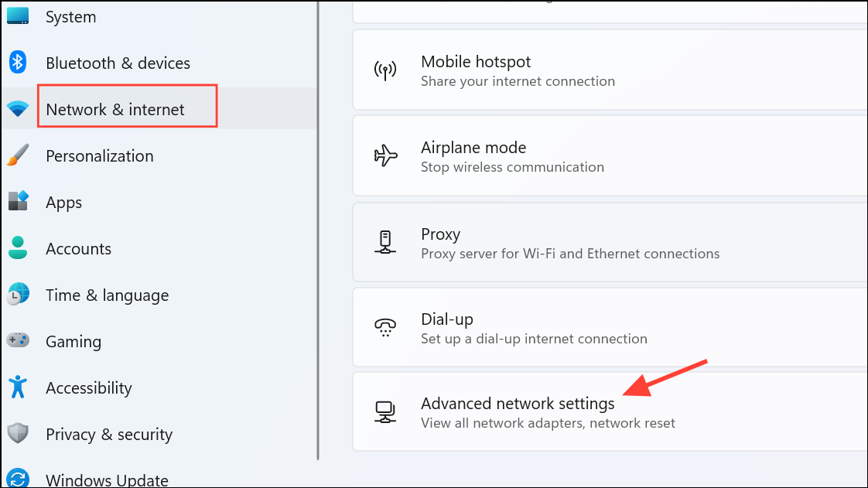
Task: Click the Time & language globe icon
Action: click(x=18, y=295)
